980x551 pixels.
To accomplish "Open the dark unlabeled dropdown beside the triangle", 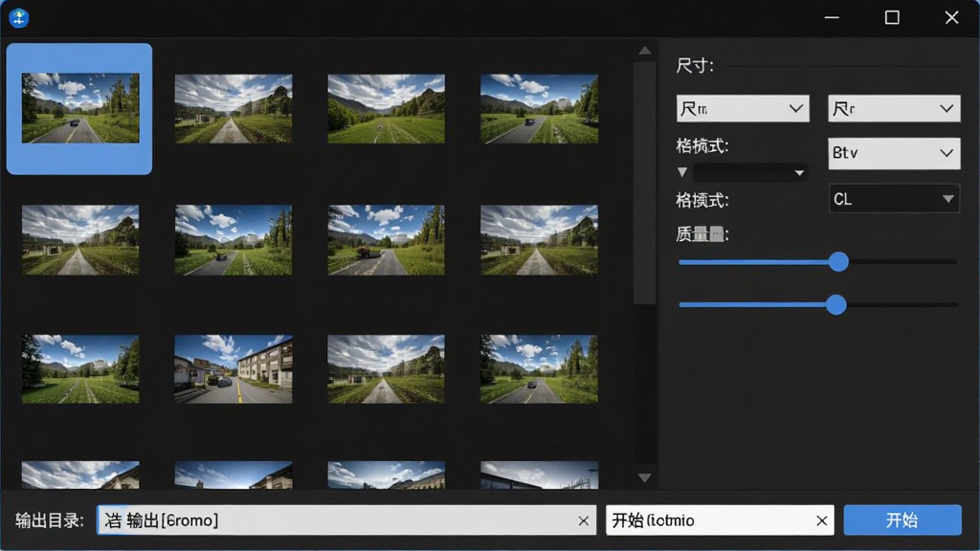I will coord(750,172).
